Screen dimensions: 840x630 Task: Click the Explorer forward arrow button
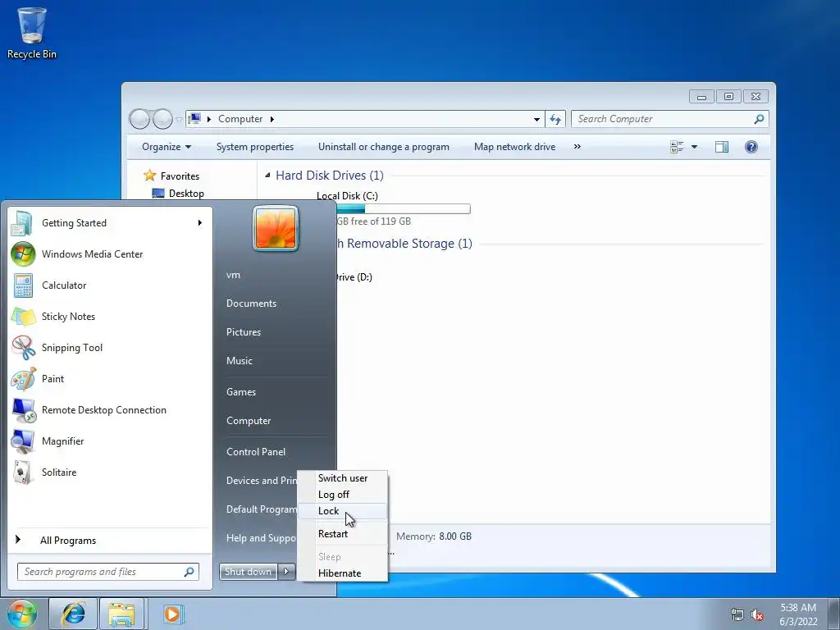point(162,119)
